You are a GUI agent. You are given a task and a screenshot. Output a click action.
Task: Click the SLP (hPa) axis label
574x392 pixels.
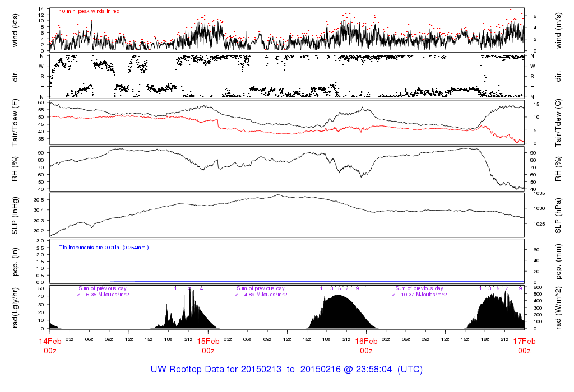558,216
